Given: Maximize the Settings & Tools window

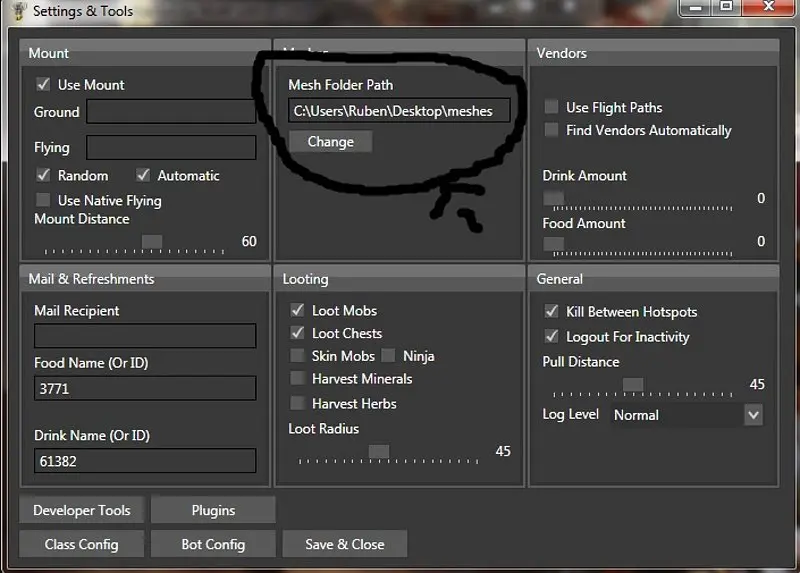Looking at the screenshot, I should tap(726, 6).
